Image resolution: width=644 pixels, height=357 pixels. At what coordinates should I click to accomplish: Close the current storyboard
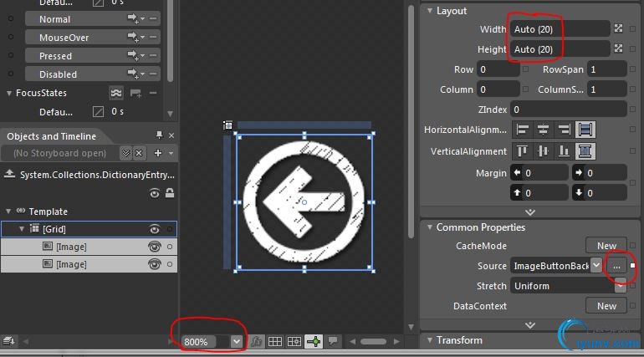click(139, 153)
